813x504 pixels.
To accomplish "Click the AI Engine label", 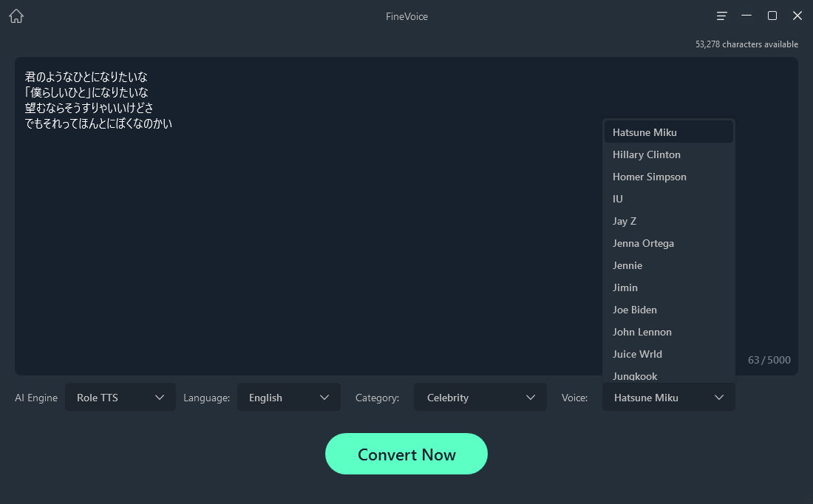I will (x=36, y=398).
